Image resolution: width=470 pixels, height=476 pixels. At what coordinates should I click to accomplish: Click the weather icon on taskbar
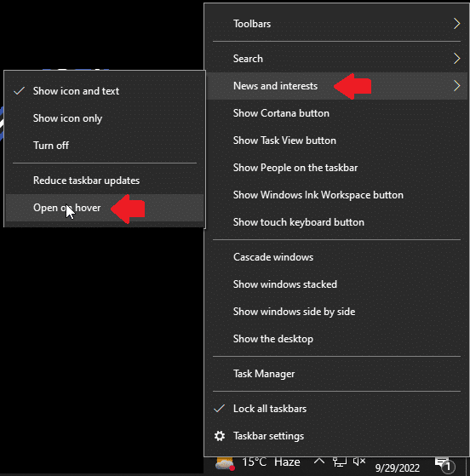pyautogui.click(x=224, y=463)
